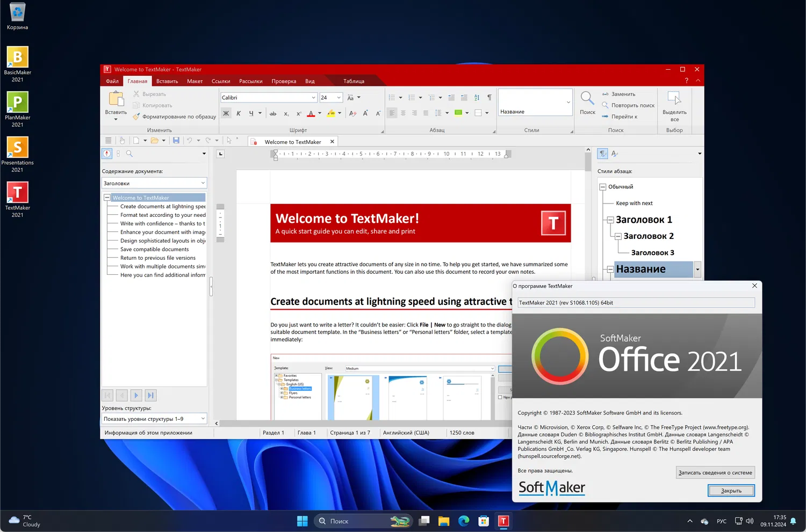The width and height of the screenshot is (806, 532).
Task: Select Заголовок 2 paragraph style
Action: 649,236
